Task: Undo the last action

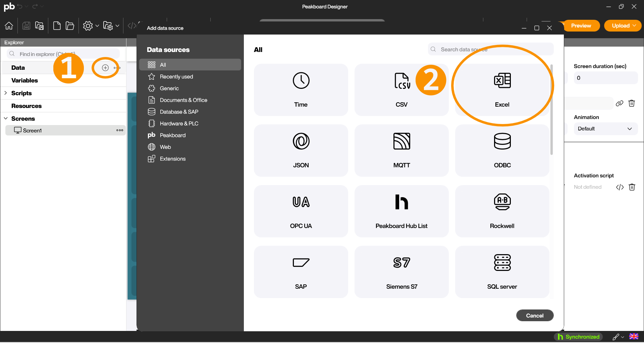Action: coord(20,6)
